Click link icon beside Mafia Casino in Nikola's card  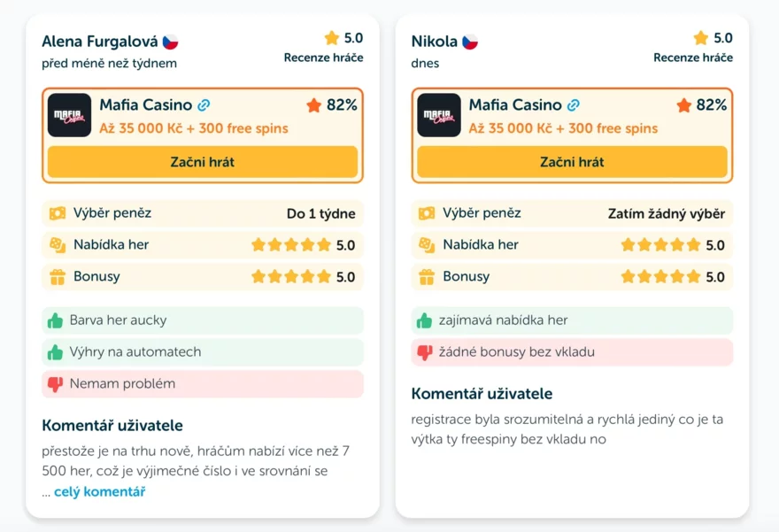point(574,105)
